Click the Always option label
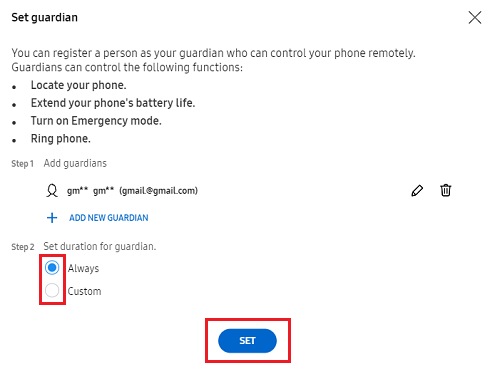This screenshot has width=500, height=369. click(83, 268)
